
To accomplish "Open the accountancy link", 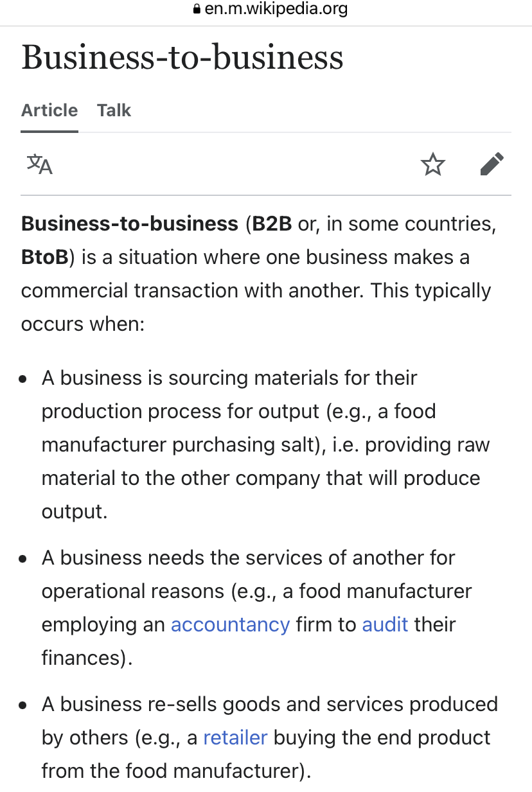I will pos(230,625).
